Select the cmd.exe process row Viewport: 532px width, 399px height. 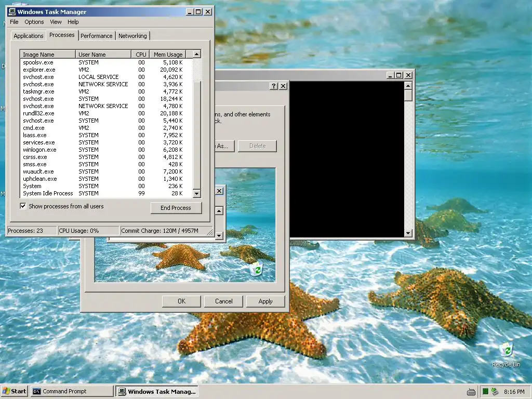click(x=106, y=128)
